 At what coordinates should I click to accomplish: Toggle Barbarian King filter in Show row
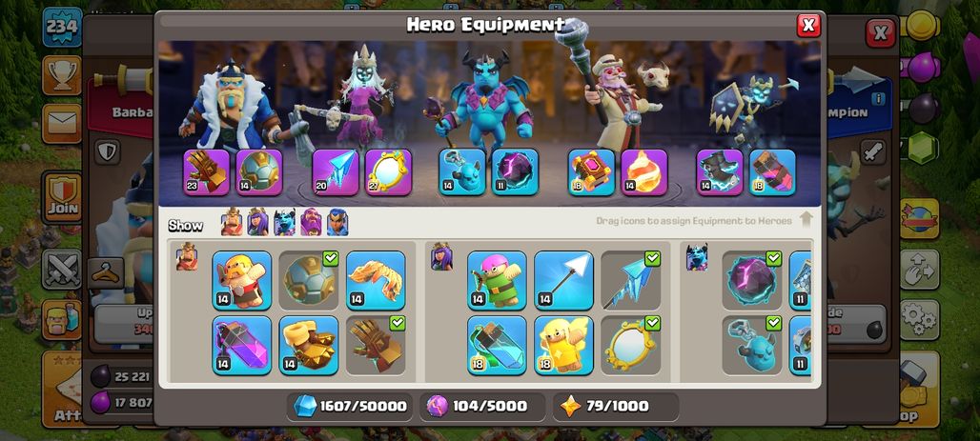232,222
